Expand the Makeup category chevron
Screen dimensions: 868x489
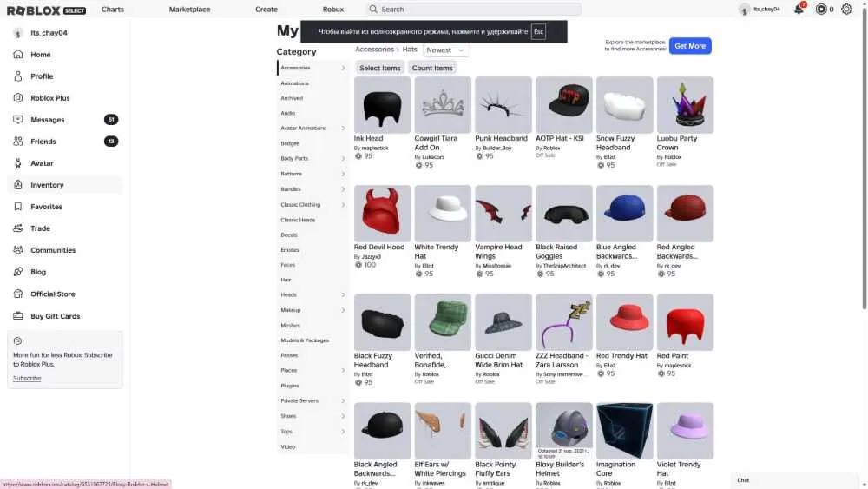point(343,310)
